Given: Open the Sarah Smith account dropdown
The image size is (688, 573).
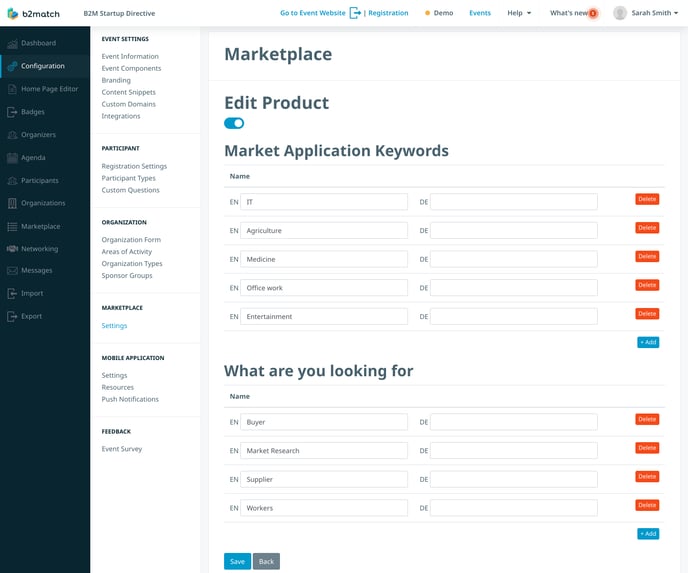Looking at the screenshot, I should click(x=655, y=13).
